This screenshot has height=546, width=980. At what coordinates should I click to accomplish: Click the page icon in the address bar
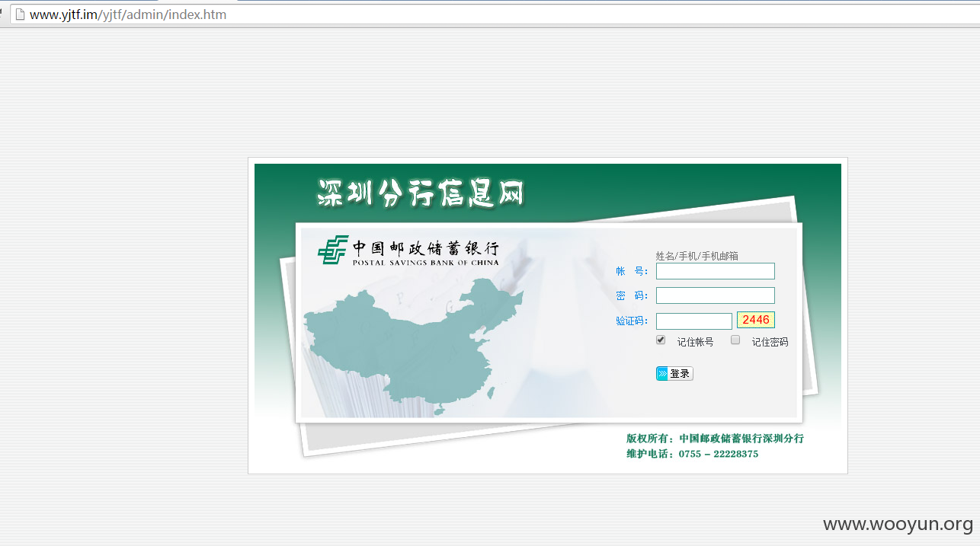coord(20,14)
